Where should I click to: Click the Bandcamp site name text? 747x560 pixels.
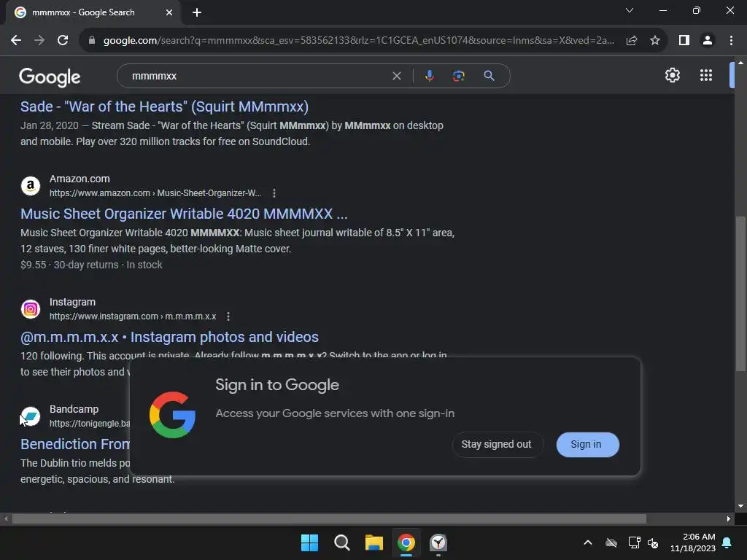74,410
